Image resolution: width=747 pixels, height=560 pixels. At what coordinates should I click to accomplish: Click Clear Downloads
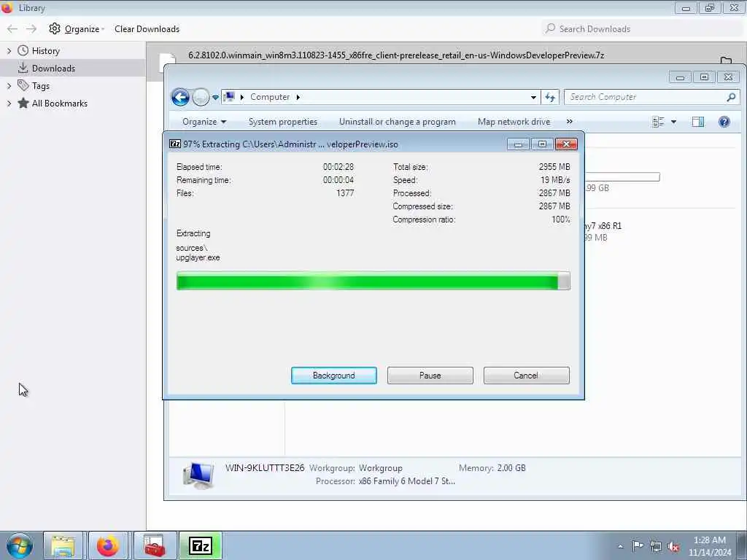147,29
